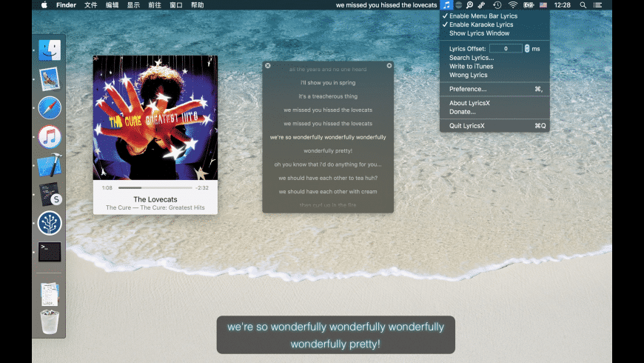644x363 pixels.
Task: Open Spotlight search in the menu bar
Action: pyautogui.click(x=582, y=5)
